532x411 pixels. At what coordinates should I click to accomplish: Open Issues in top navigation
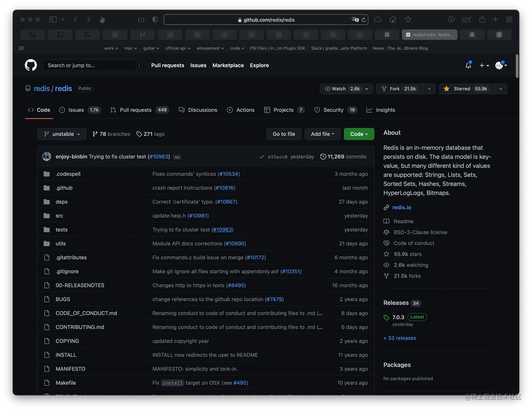[198, 65]
